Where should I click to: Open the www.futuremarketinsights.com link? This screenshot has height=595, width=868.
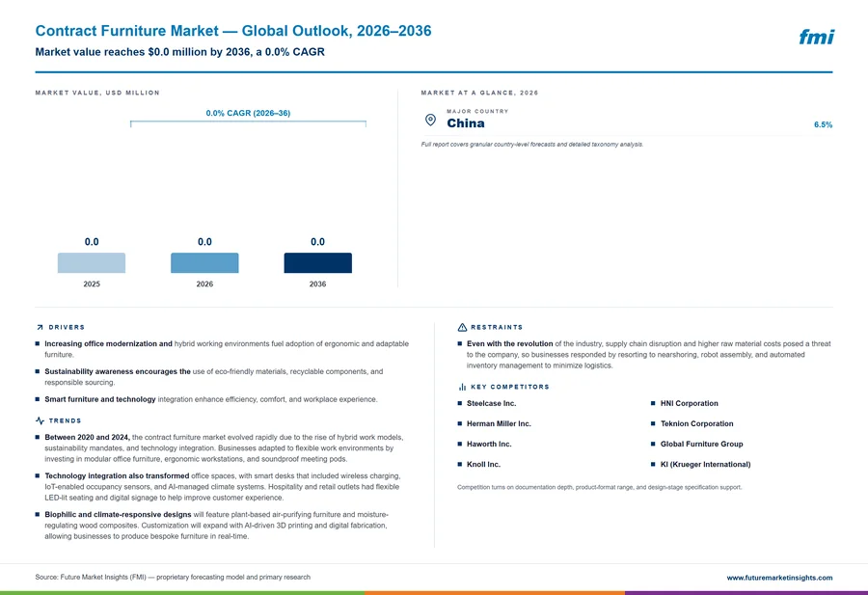click(x=779, y=578)
